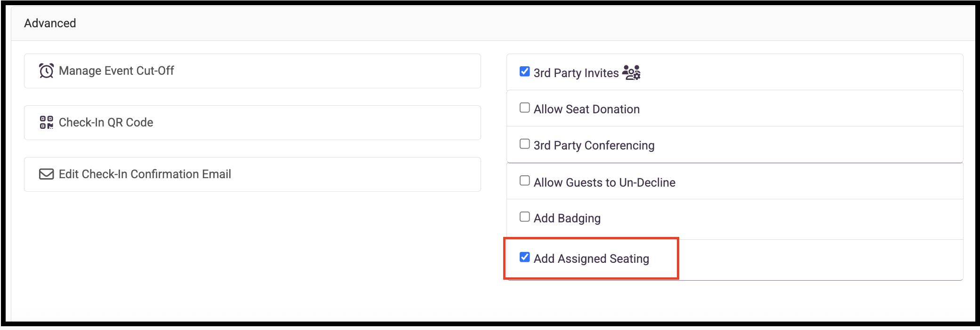The height and width of the screenshot is (330, 980).
Task: Click the 'Add Assigned Seating' label text
Action: pos(591,259)
